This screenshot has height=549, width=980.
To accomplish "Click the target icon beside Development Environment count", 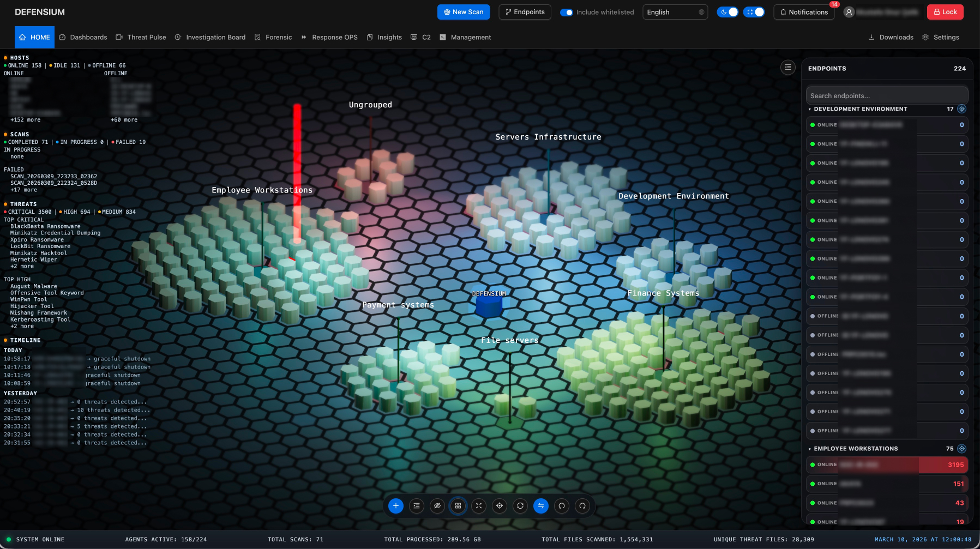I will (x=962, y=109).
